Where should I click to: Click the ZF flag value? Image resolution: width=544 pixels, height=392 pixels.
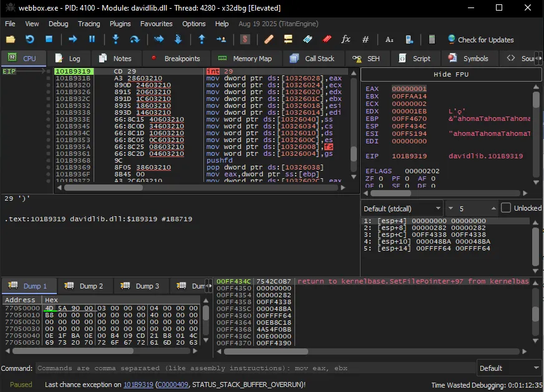click(x=381, y=178)
